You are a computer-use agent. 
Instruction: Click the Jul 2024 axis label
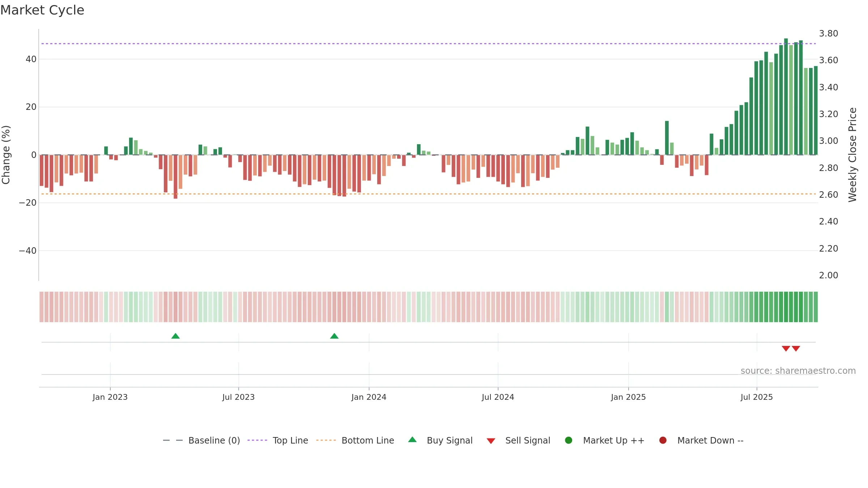(x=498, y=397)
